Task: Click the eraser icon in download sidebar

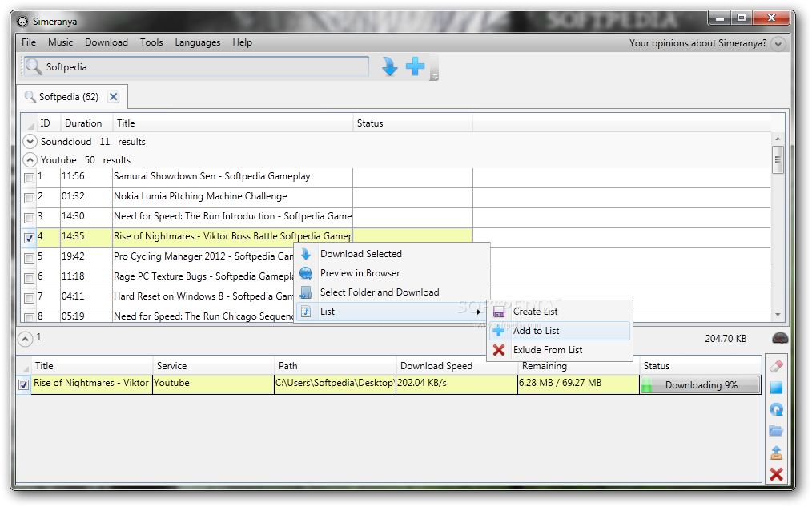Action: click(776, 366)
